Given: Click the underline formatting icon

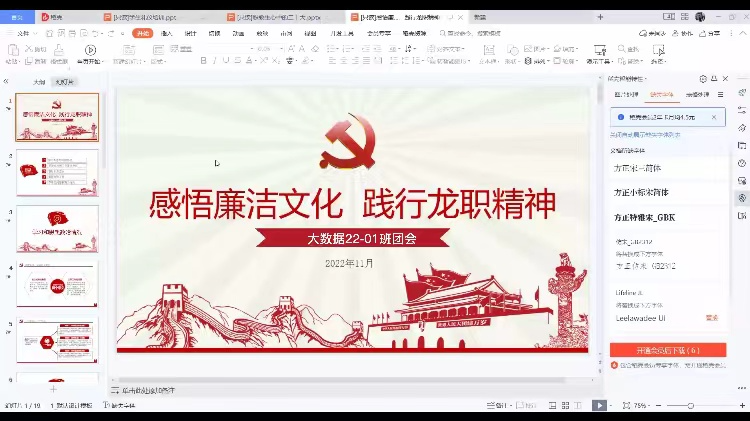Looking at the screenshot, I should pos(227,60).
